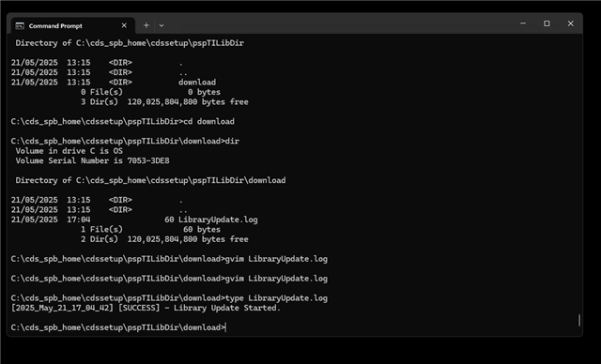Click the terminal scrollbar thumb

[579, 320]
